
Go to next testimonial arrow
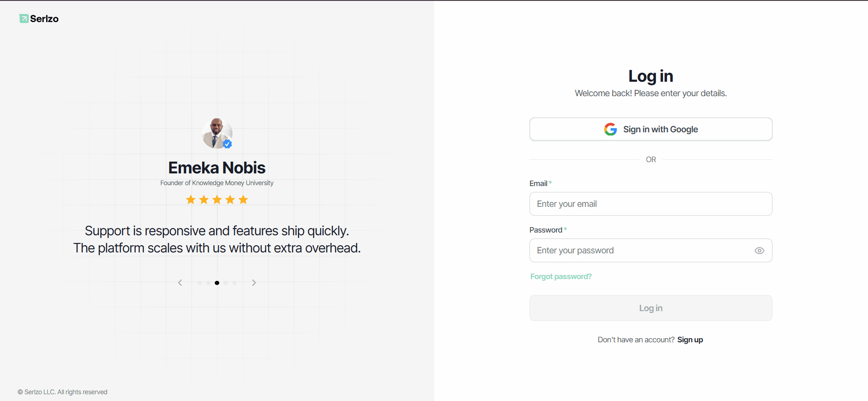(254, 283)
